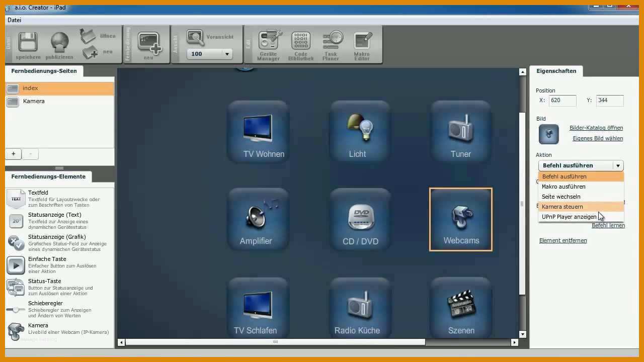The image size is (644, 362).
Task: Click the Befehl lernen link
Action: [x=608, y=225]
